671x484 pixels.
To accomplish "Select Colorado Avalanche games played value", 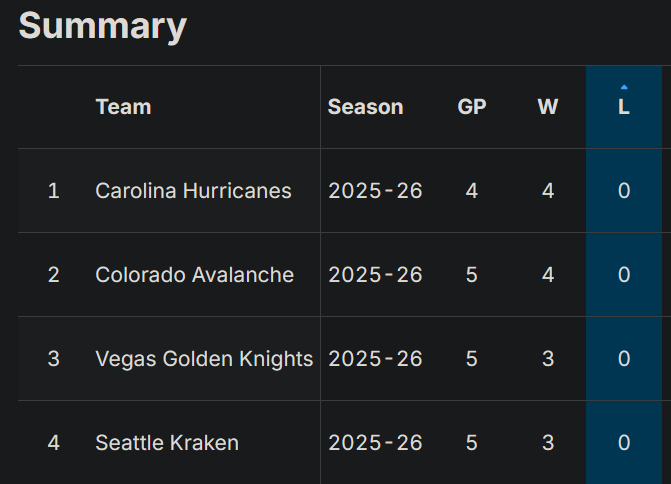I will [x=472, y=274].
